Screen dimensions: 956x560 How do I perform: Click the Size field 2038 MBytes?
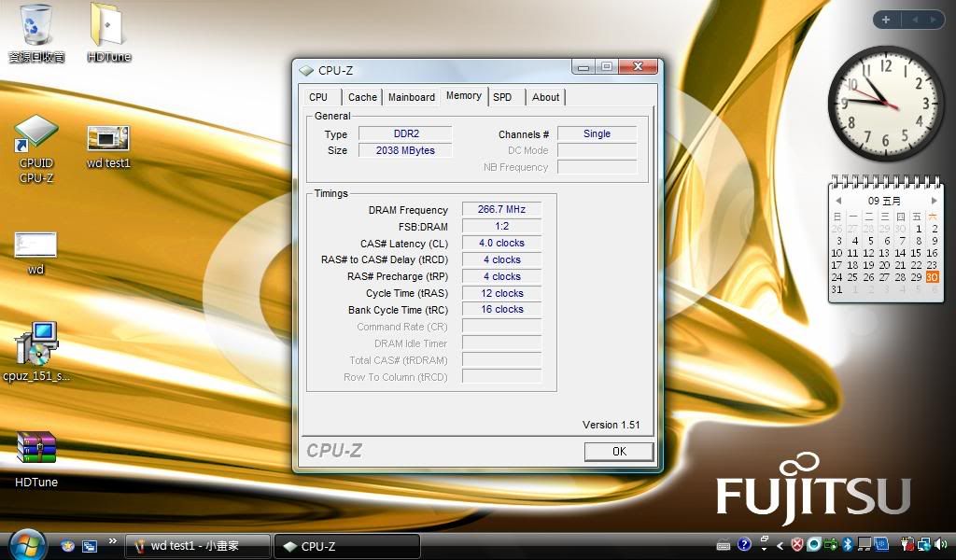pos(405,150)
